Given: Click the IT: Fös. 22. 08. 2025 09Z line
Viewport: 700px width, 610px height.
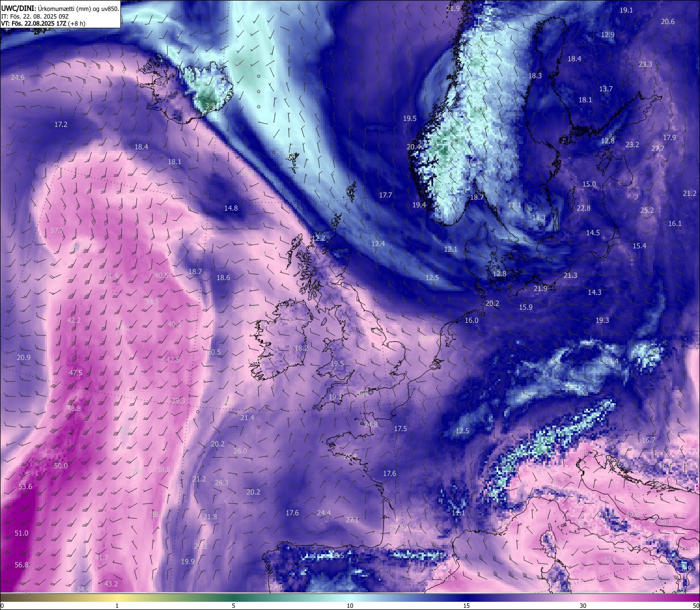Looking at the screenshot, I should point(34,16).
